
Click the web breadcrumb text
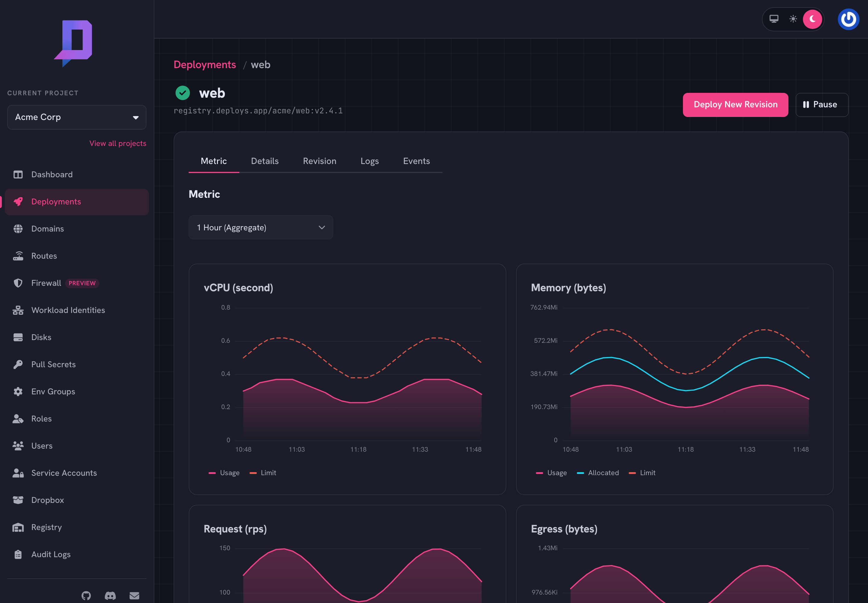pos(261,65)
